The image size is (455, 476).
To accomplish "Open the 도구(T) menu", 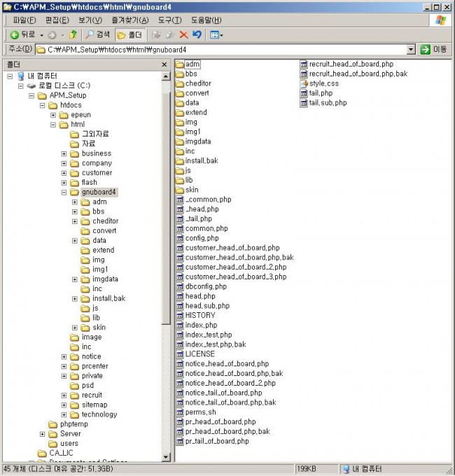I will 169,20.
